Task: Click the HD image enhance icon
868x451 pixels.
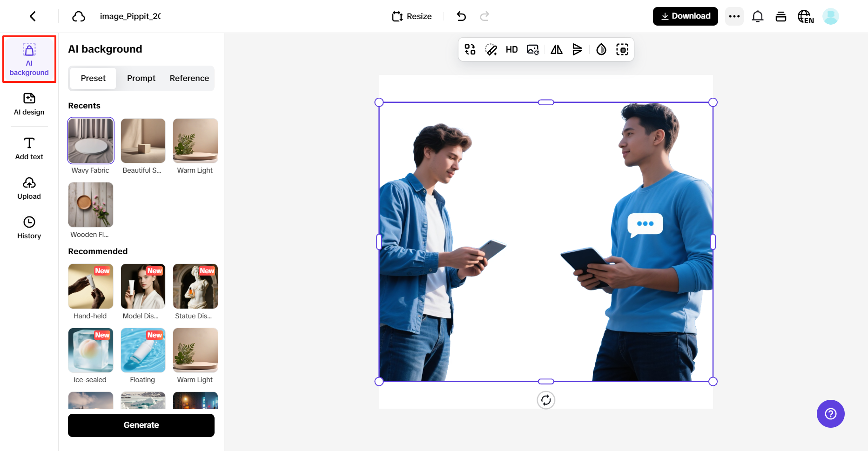Action: click(511, 49)
